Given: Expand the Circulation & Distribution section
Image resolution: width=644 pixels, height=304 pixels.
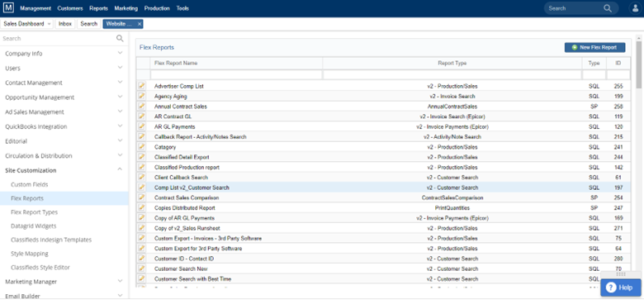Looking at the screenshot, I should [x=120, y=155].
